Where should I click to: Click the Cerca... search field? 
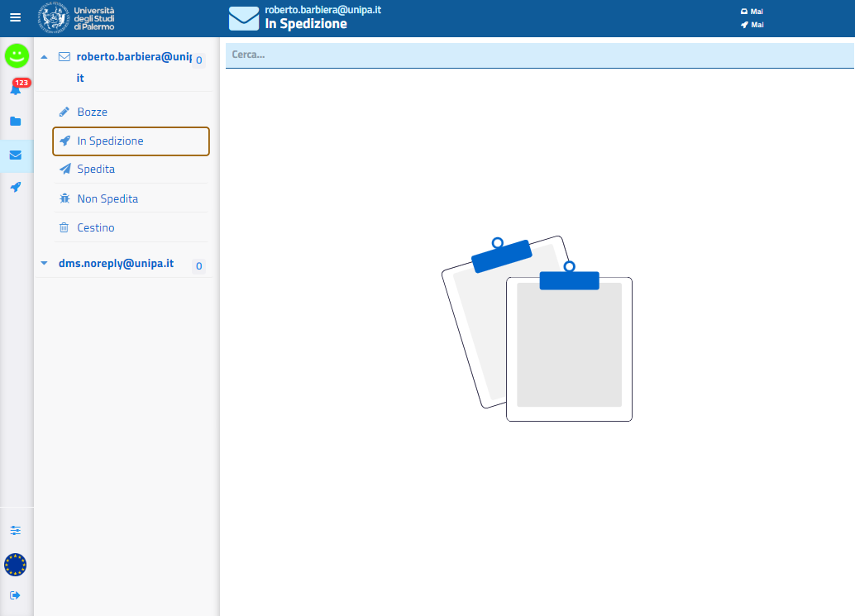[537, 55]
